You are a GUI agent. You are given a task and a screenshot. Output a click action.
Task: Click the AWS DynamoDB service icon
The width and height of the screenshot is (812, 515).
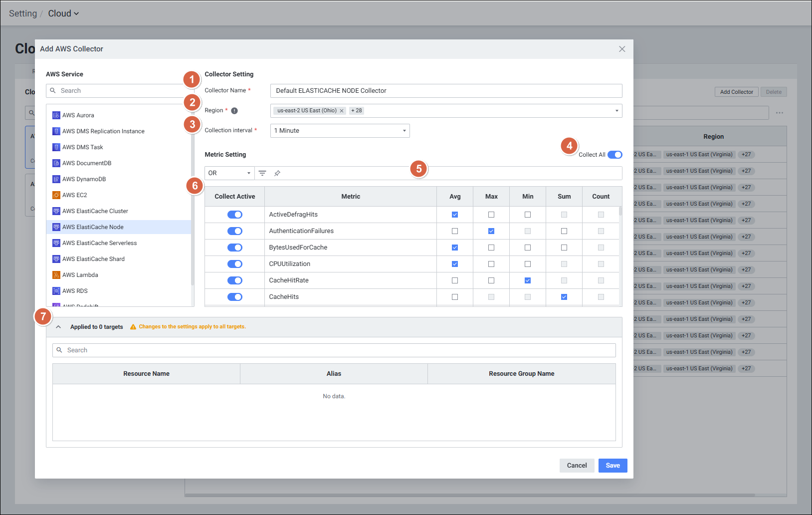coord(56,179)
